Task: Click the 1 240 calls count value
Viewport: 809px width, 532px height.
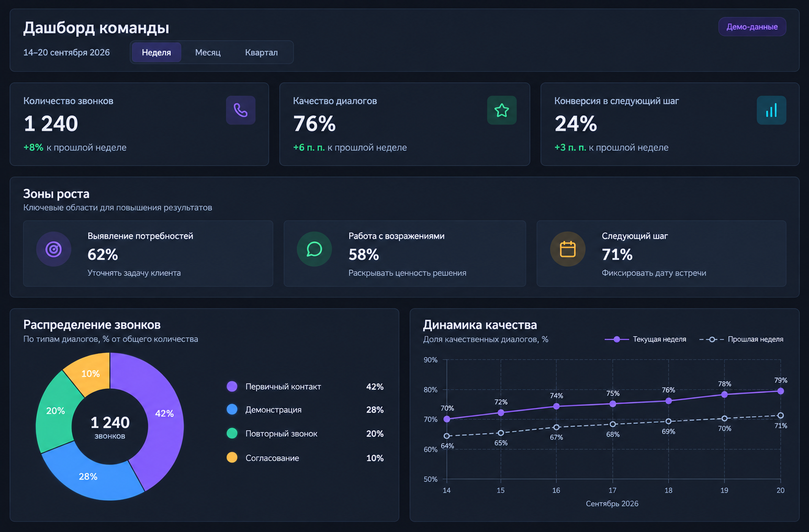Action: coord(51,124)
